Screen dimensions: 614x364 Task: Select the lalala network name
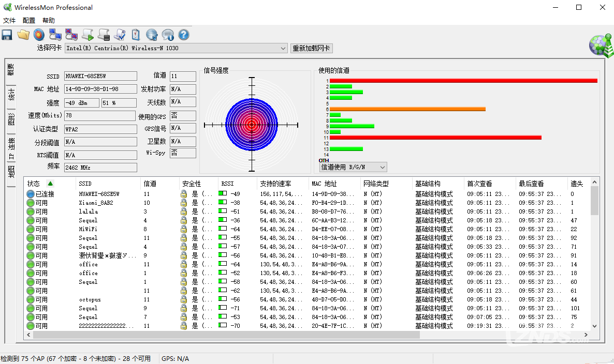coord(89,211)
